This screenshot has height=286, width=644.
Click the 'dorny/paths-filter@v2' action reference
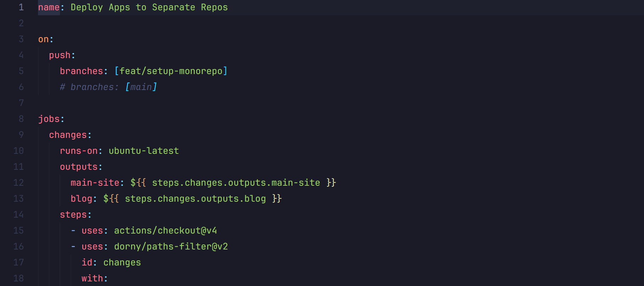click(x=171, y=247)
